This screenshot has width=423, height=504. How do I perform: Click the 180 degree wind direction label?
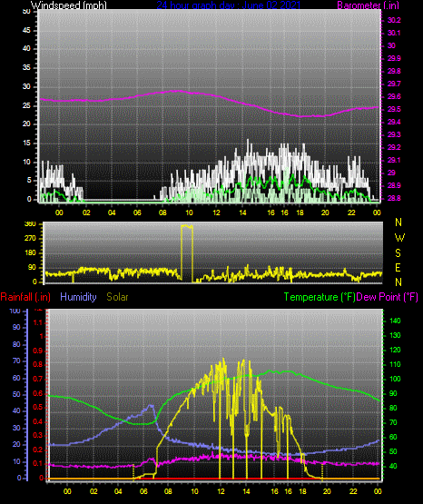coord(30,253)
